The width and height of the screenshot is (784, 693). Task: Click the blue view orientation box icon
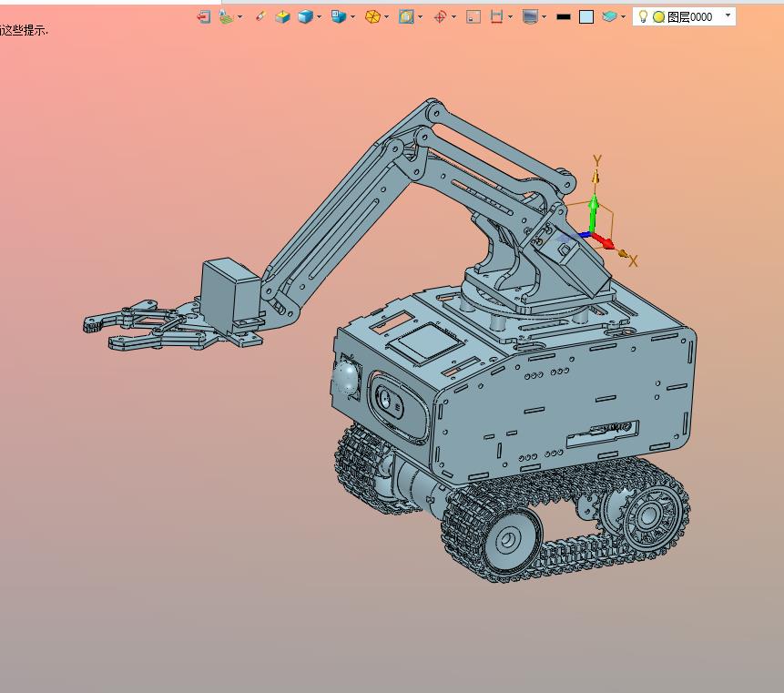[x=339, y=17]
